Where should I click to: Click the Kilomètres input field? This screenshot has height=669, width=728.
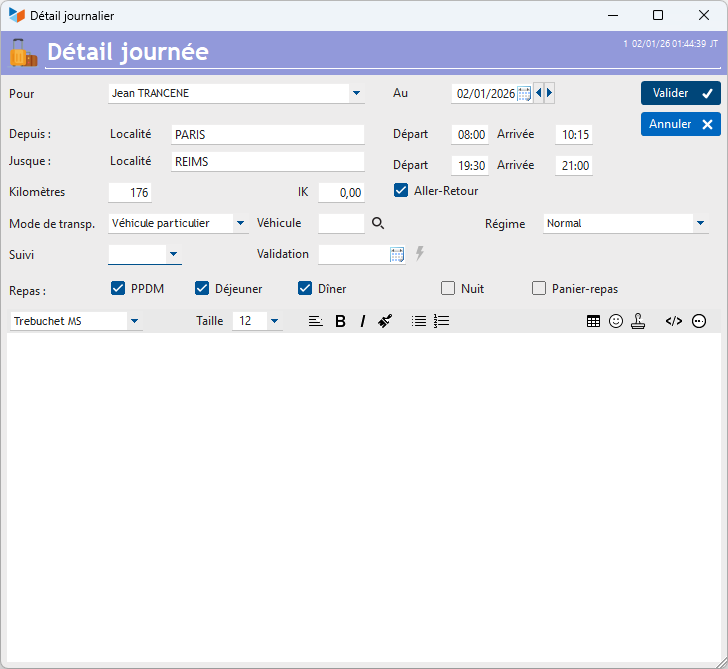(130, 193)
